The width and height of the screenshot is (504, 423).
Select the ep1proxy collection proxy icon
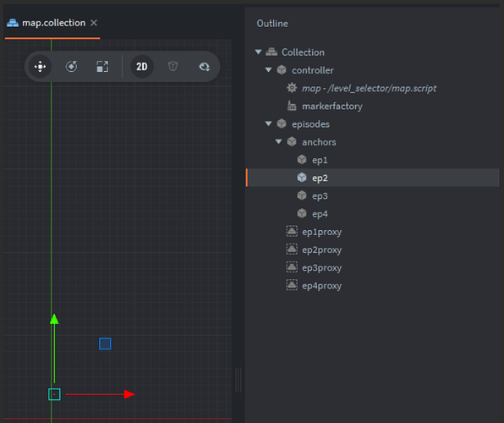(292, 231)
